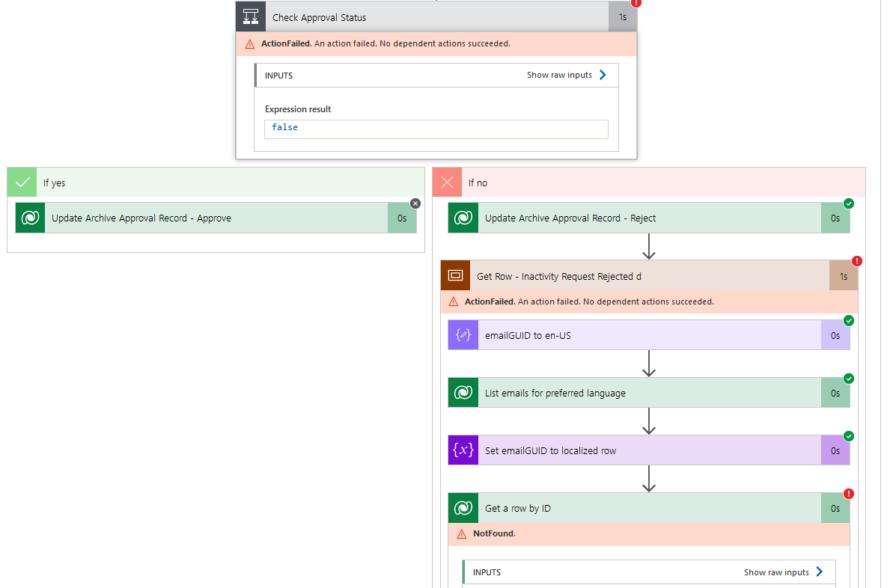Click the green success badge on List emails action
The width and height of the screenshot is (890, 588).
[x=848, y=379]
